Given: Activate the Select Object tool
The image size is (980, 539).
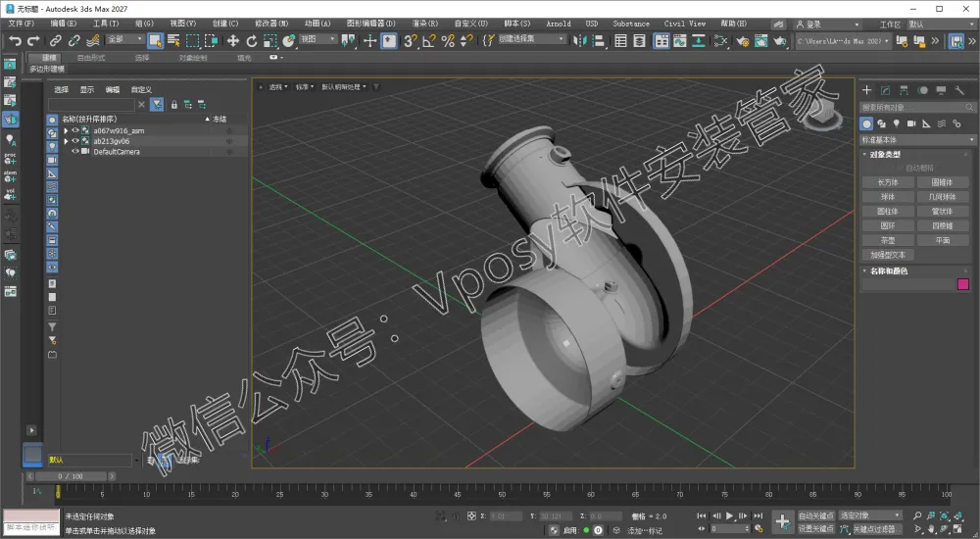Looking at the screenshot, I should coord(155,41).
